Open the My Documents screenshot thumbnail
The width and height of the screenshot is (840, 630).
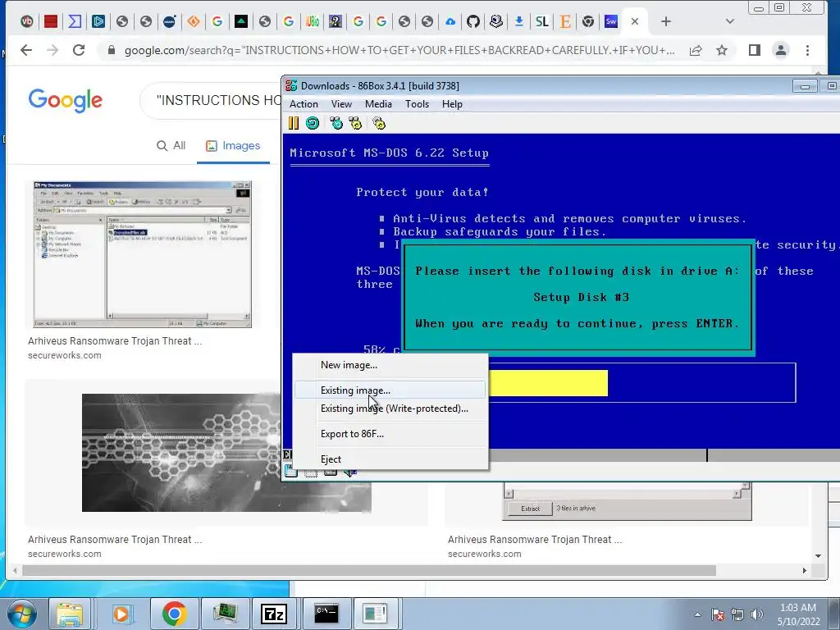tap(143, 254)
